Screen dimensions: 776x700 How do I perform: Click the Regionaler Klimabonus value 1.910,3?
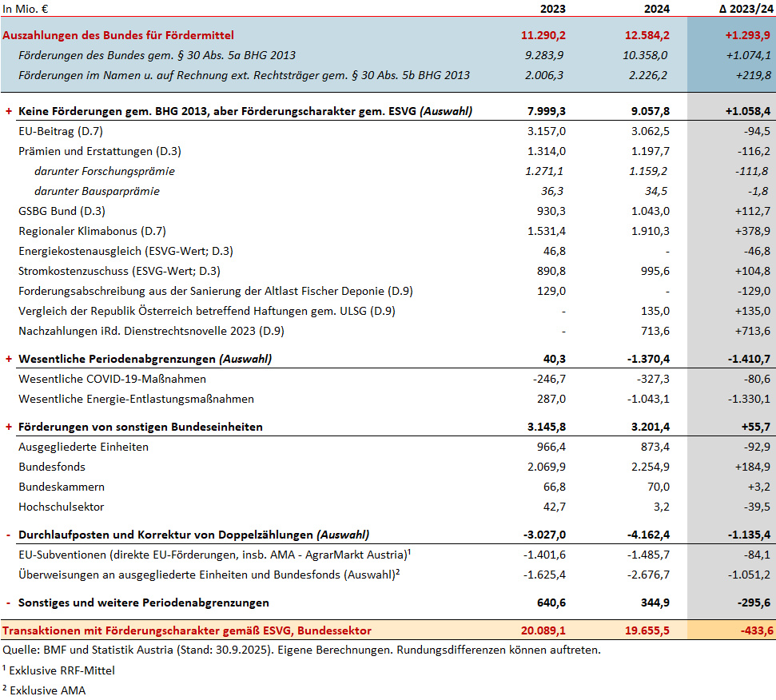click(x=651, y=231)
